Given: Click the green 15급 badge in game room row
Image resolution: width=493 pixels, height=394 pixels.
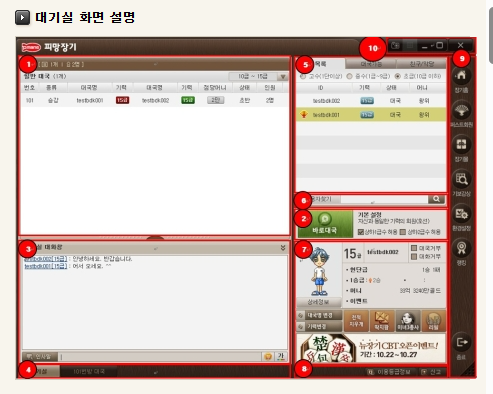Looking at the screenshot, I should (x=188, y=100).
